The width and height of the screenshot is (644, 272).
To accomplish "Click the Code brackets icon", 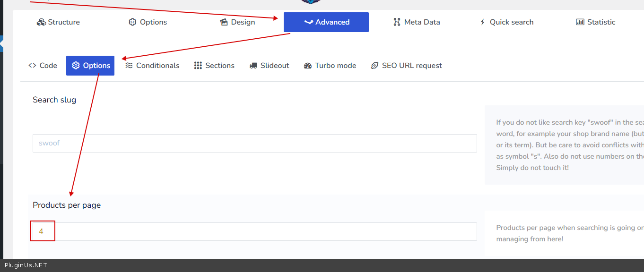I will click(x=32, y=66).
